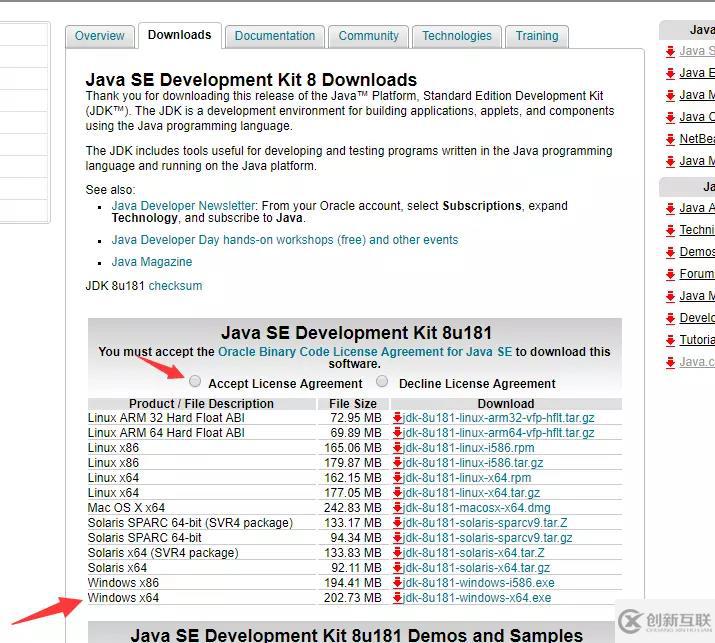This screenshot has width=715, height=643.
Task: Download jdk-8u181-solaris-sparcv9.tar.Z file
Action: 485,523
